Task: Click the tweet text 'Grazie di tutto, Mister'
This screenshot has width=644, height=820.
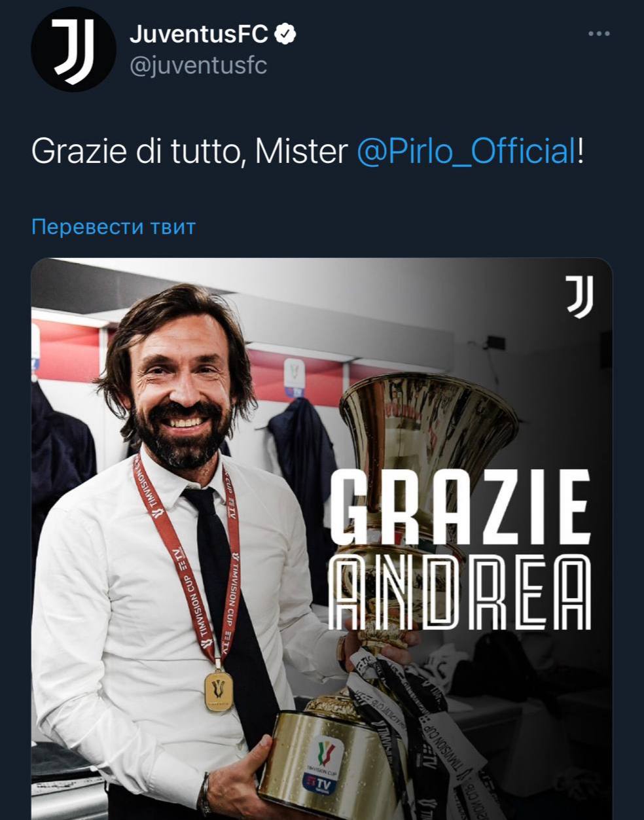Action: [189, 151]
